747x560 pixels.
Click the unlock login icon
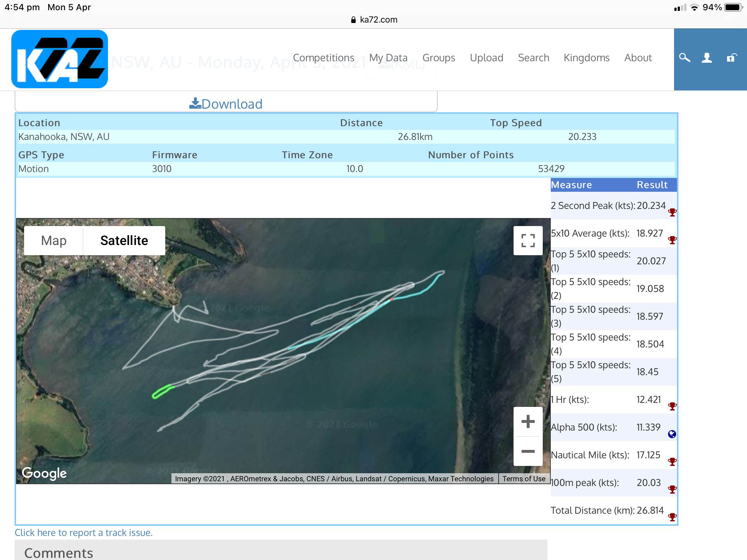pos(732,58)
